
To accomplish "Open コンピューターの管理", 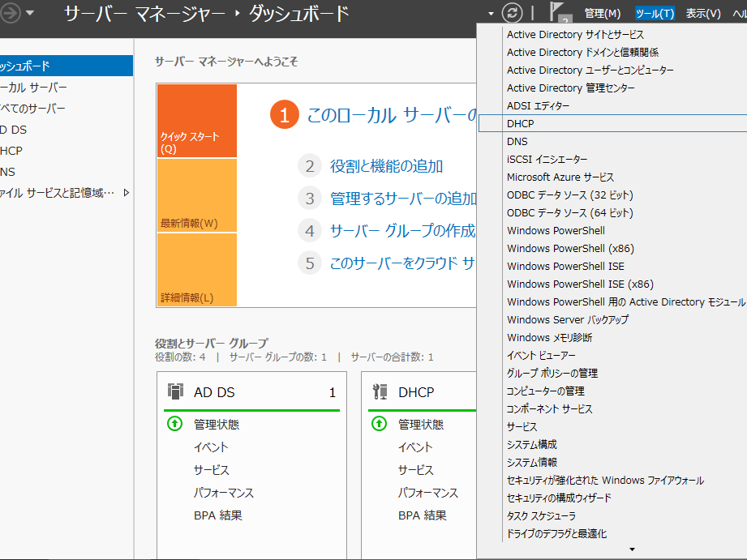I will (546, 391).
